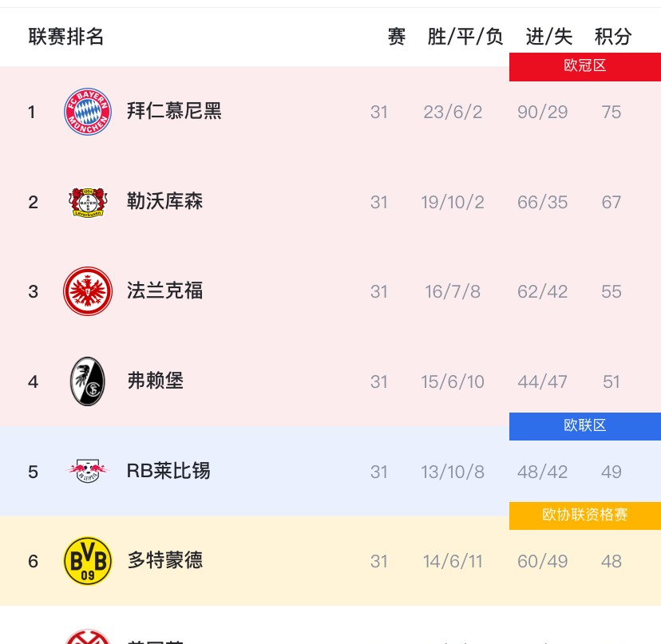Viewport: 661px width, 644px height.
Task: Open the RB Leipzig bulls logo
Action: tap(88, 472)
